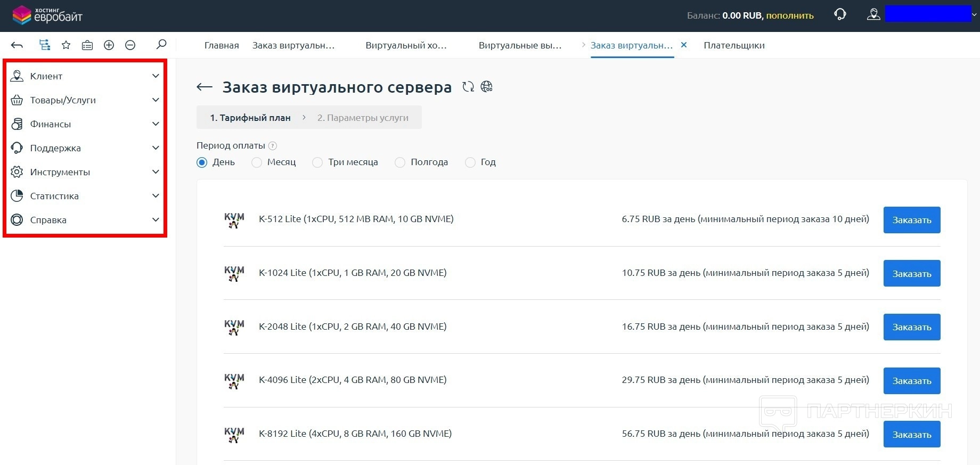This screenshot has width=980, height=465.
Task: Switch to the Главная tab
Action: point(222,45)
